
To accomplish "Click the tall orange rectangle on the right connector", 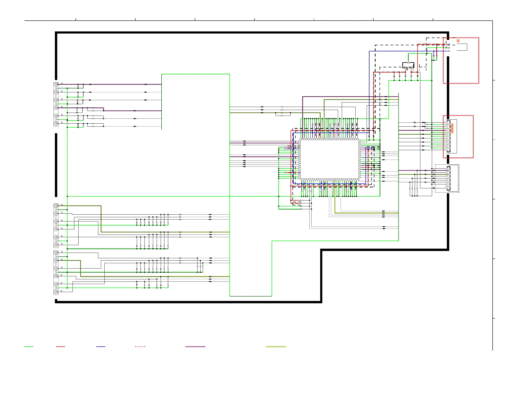I will pos(452,128).
